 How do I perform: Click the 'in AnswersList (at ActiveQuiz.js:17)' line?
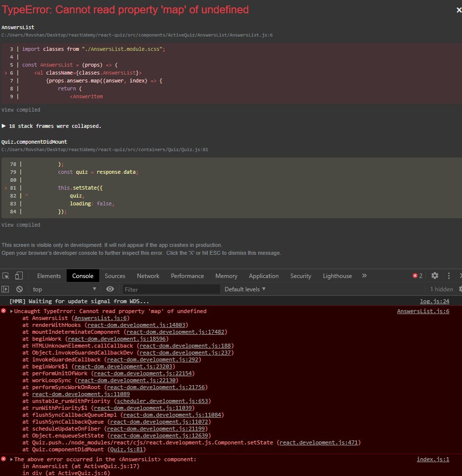click(x=81, y=466)
